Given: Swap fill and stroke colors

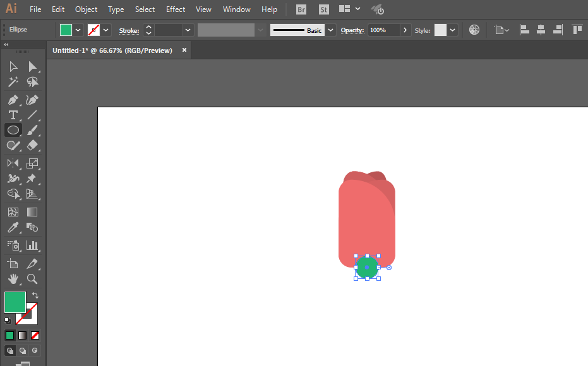Looking at the screenshot, I should pyautogui.click(x=35, y=295).
